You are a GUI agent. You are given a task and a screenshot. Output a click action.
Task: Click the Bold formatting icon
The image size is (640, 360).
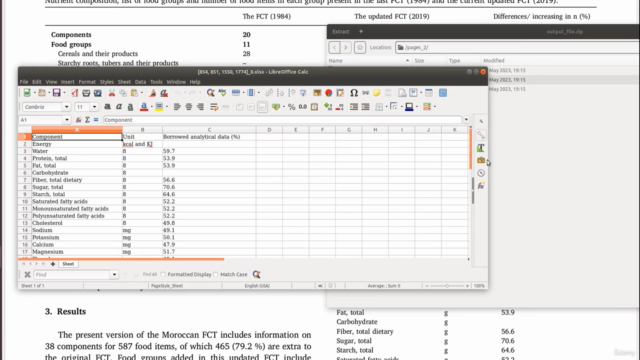[107, 107]
